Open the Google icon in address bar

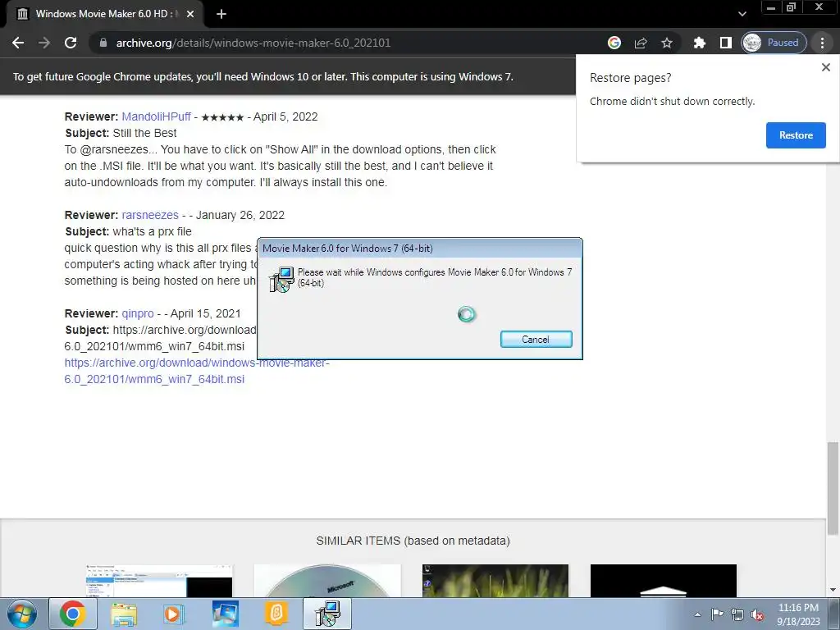614,43
